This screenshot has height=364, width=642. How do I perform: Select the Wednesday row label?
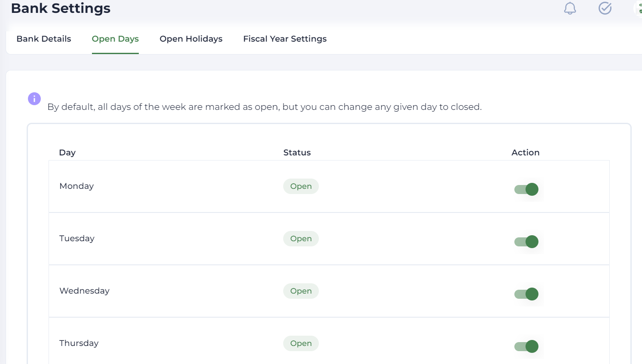[84, 291]
